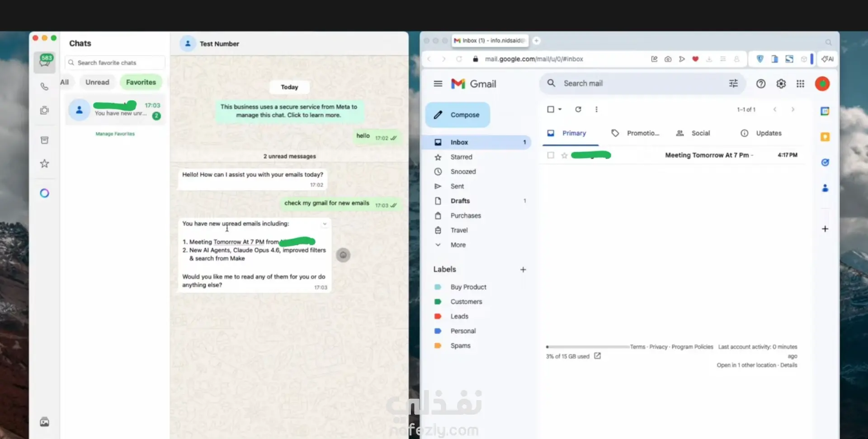Go to newer emails with the left chevron
The image size is (868, 439).
pos(774,109)
